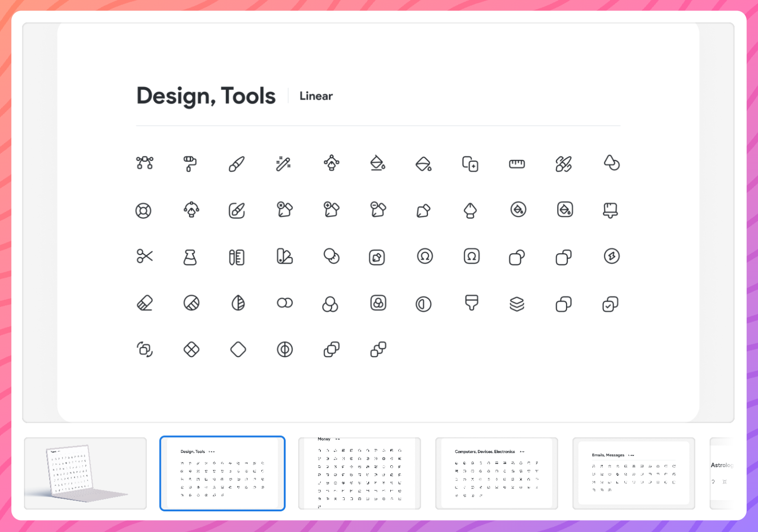Click the eraser icon
This screenshot has height=532, width=758.
144,303
